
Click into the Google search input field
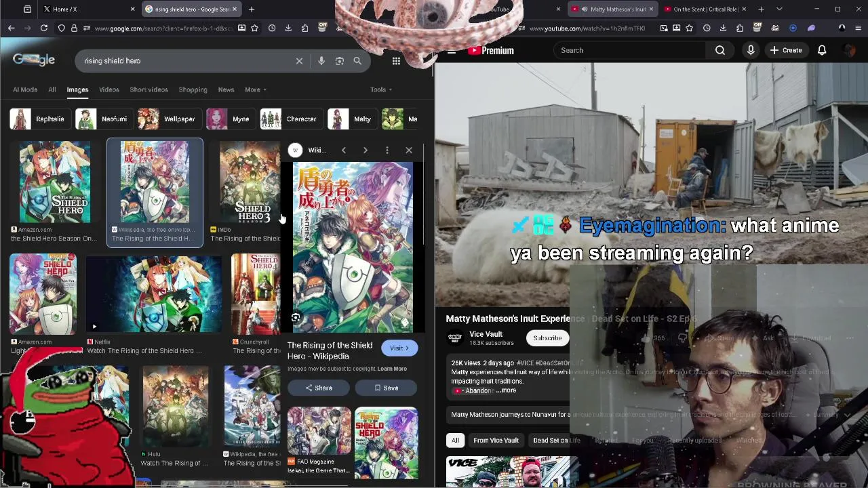click(x=186, y=61)
